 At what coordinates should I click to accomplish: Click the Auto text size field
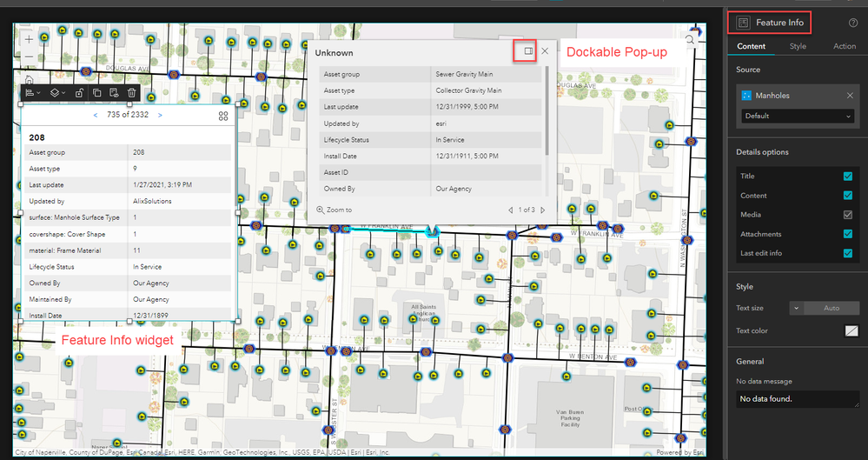click(832, 308)
